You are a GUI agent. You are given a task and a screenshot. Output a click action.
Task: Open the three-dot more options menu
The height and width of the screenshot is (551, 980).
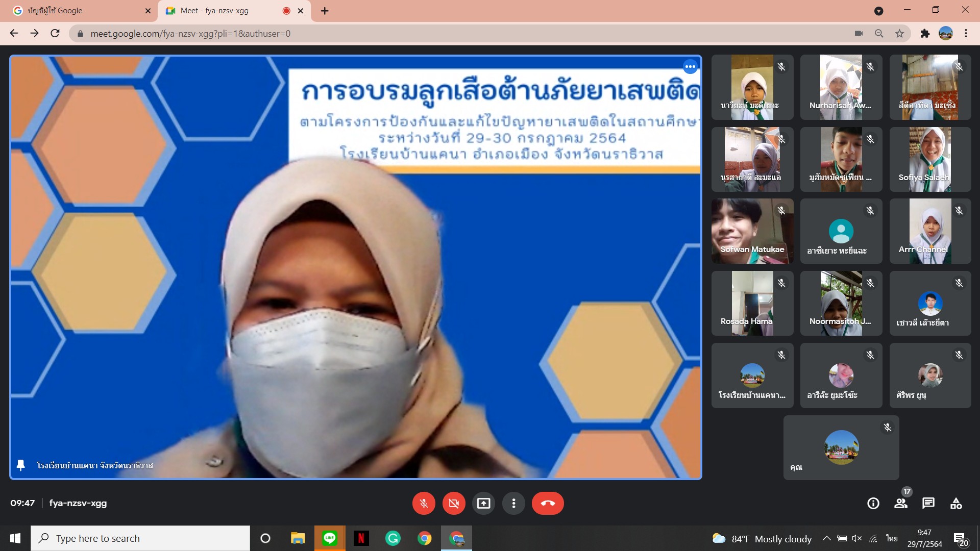point(513,504)
